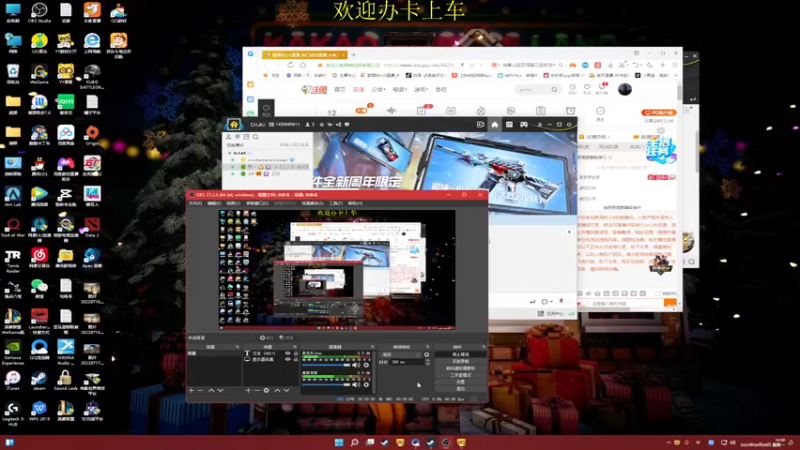The width and height of the screenshot is (800, 450).
Task: Mute first audio track in OBS mixer
Action: point(356,365)
